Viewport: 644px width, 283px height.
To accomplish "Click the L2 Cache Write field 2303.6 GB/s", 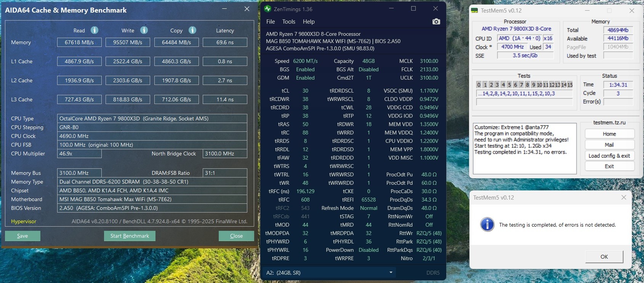I will point(128,80).
